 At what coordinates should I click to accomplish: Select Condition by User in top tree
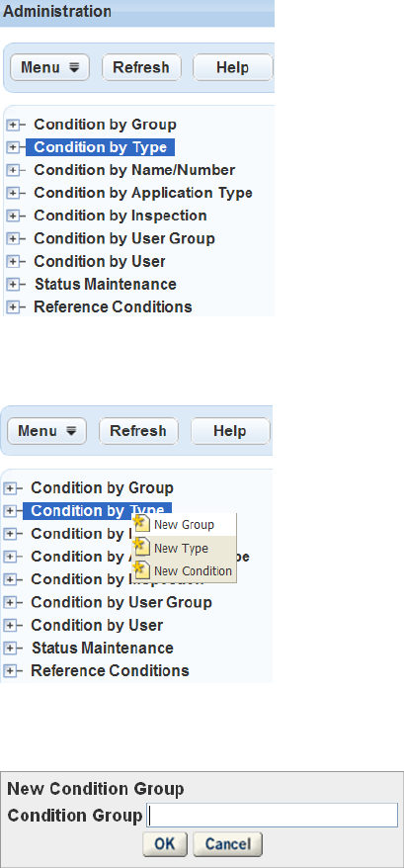click(x=100, y=261)
